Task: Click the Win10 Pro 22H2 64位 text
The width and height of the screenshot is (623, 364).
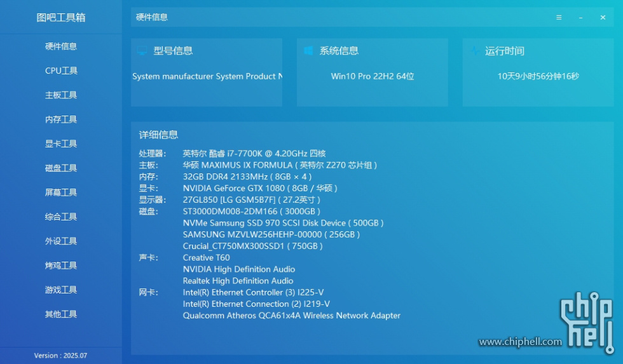Action: coord(373,76)
